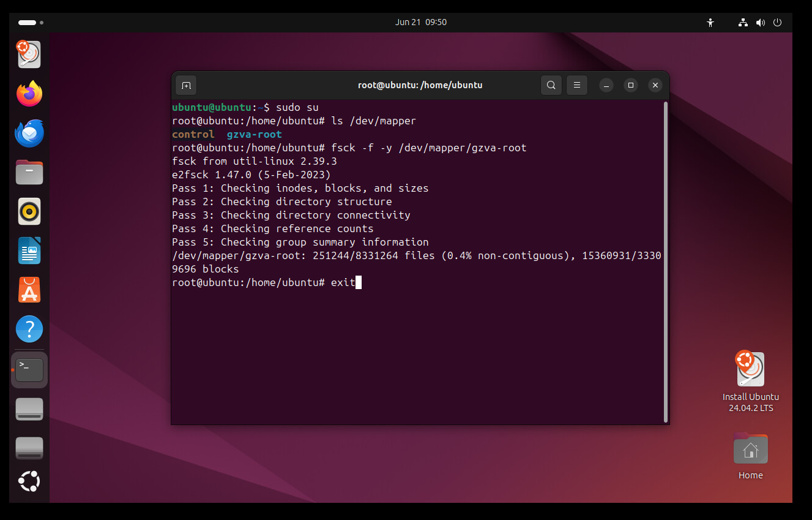This screenshot has width=812, height=520.
Task: Open LibreOffice Writer from the dock
Action: click(x=29, y=251)
